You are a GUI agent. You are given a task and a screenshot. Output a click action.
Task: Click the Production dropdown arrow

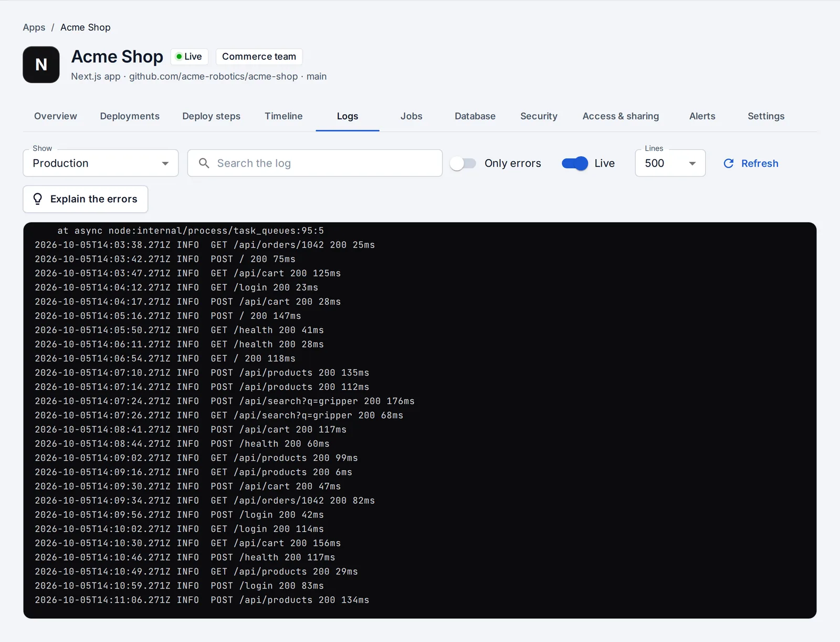click(165, 163)
